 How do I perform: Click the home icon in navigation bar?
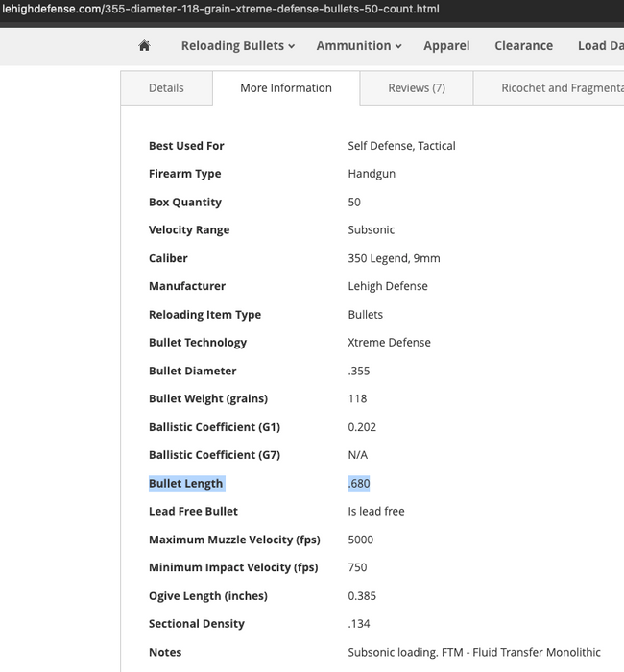144,46
